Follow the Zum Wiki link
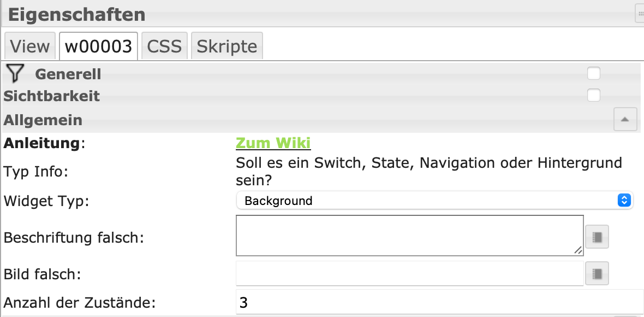Viewport: 644px width, 317px height. pos(273,143)
